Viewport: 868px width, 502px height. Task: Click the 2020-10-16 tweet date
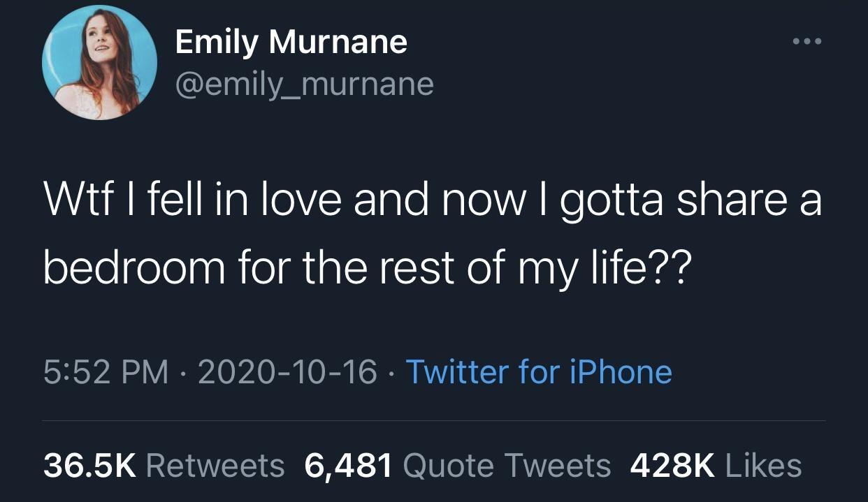click(x=287, y=371)
